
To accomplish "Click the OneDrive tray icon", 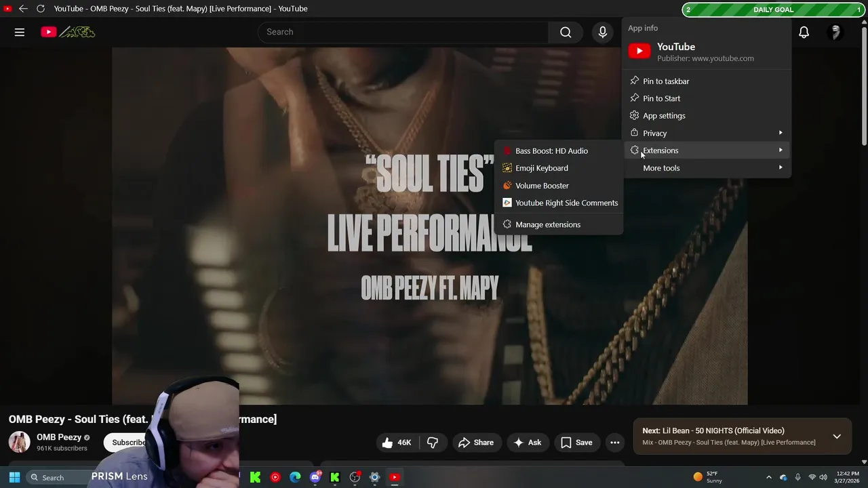I will coord(783,477).
